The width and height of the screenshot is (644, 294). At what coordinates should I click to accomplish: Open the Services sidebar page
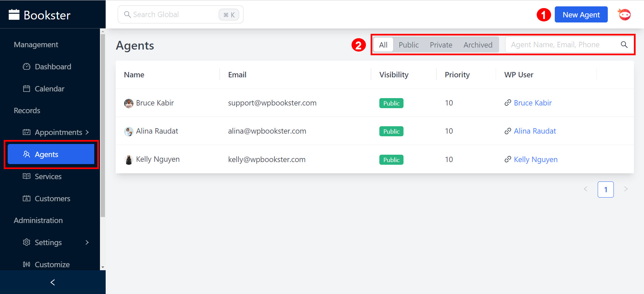pos(48,176)
